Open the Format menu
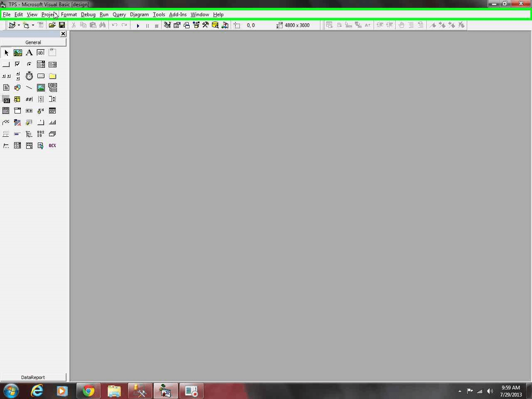The image size is (532, 399). coord(69,15)
